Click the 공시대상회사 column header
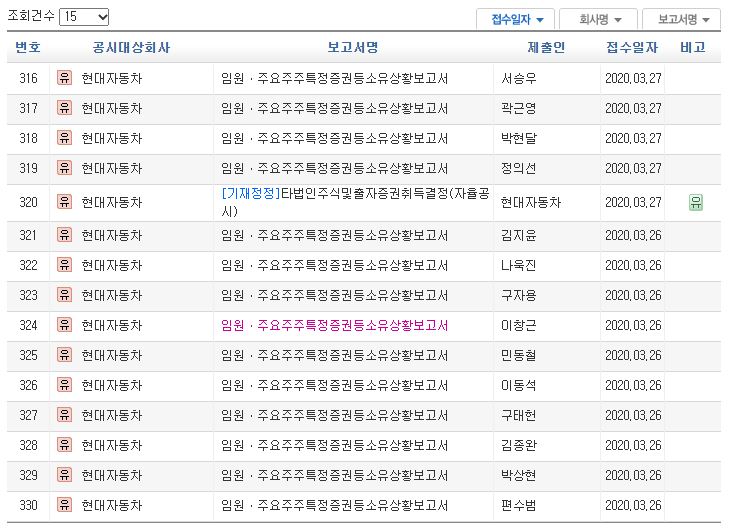Viewport: 730px width, 525px height. click(x=131, y=47)
